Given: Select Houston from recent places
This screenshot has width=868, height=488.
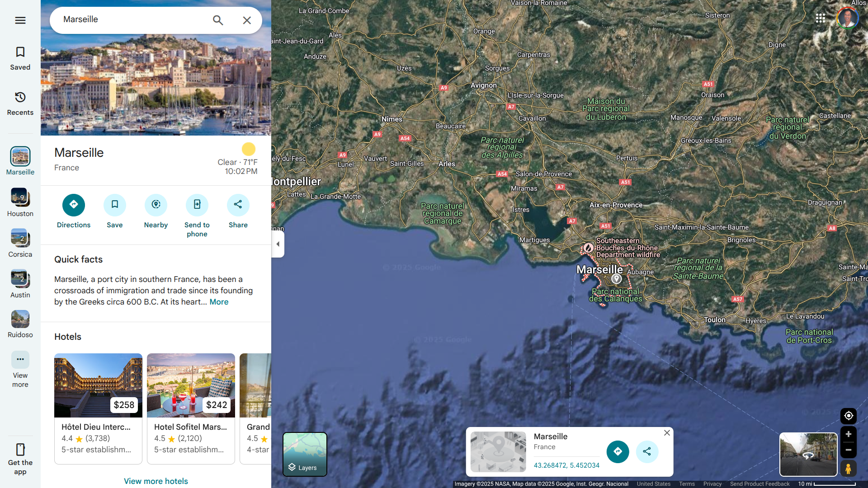Looking at the screenshot, I should pos(20,202).
